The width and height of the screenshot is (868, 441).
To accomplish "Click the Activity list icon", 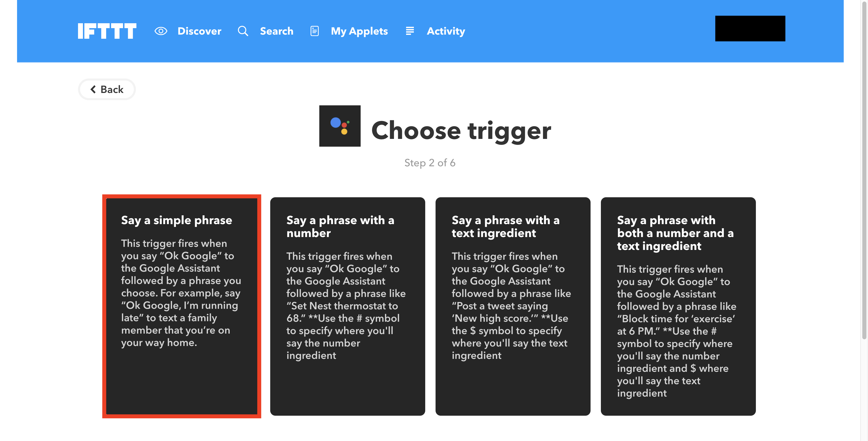I will [410, 31].
